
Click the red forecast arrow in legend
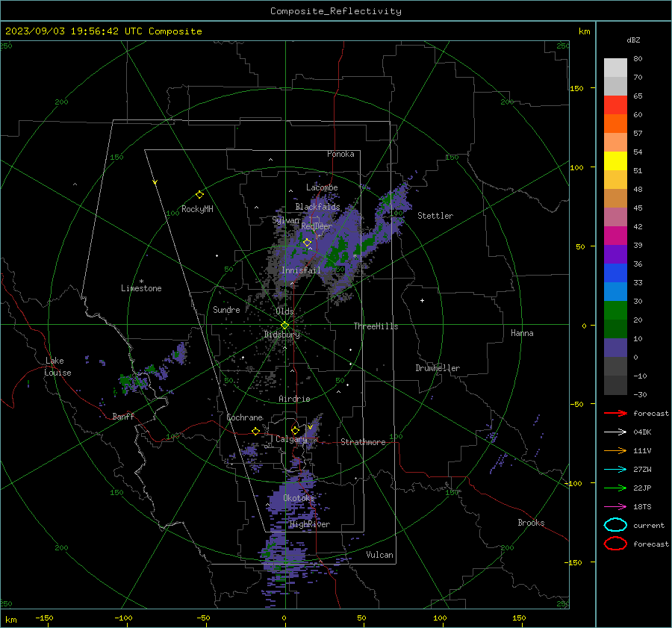pyautogui.click(x=615, y=413)
